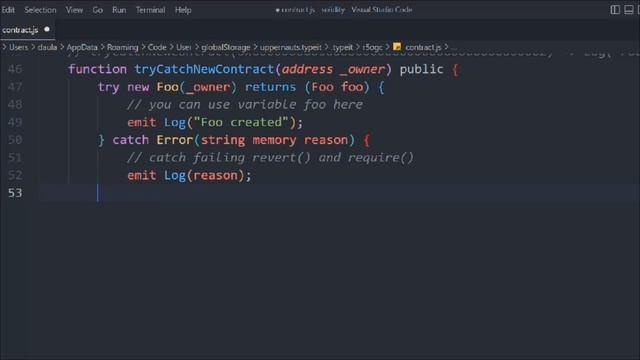Click the Users breadcrumb segment

coord(18,47)
